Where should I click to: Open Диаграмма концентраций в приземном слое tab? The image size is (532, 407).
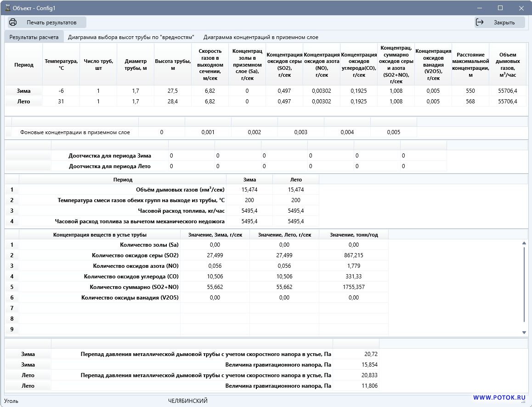point(260,37)
